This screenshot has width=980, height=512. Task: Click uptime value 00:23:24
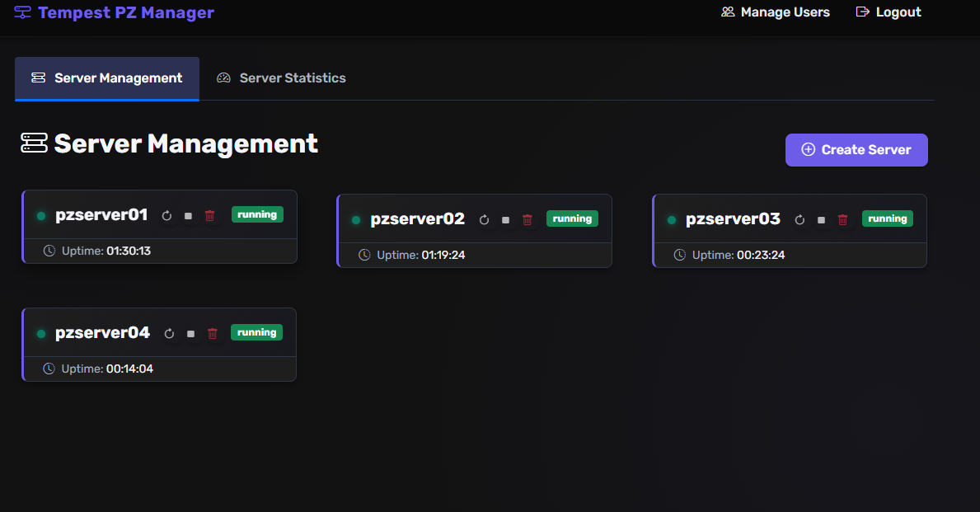(761, 255)
